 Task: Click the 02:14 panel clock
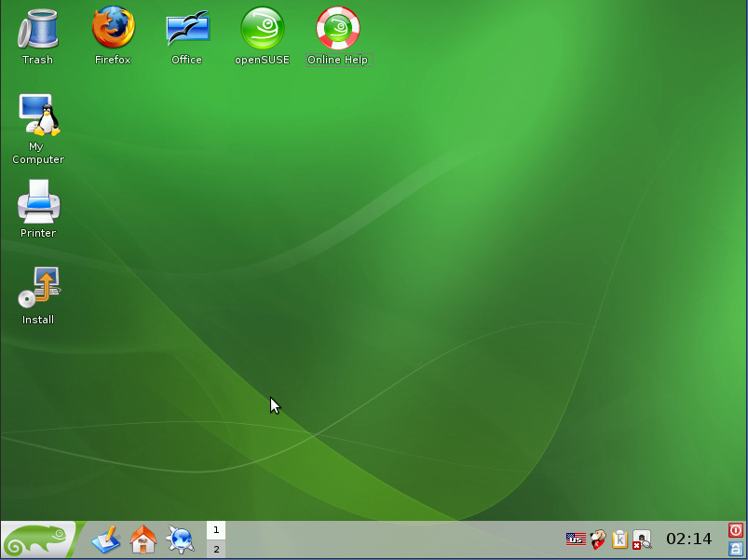[x=688, y=540]
